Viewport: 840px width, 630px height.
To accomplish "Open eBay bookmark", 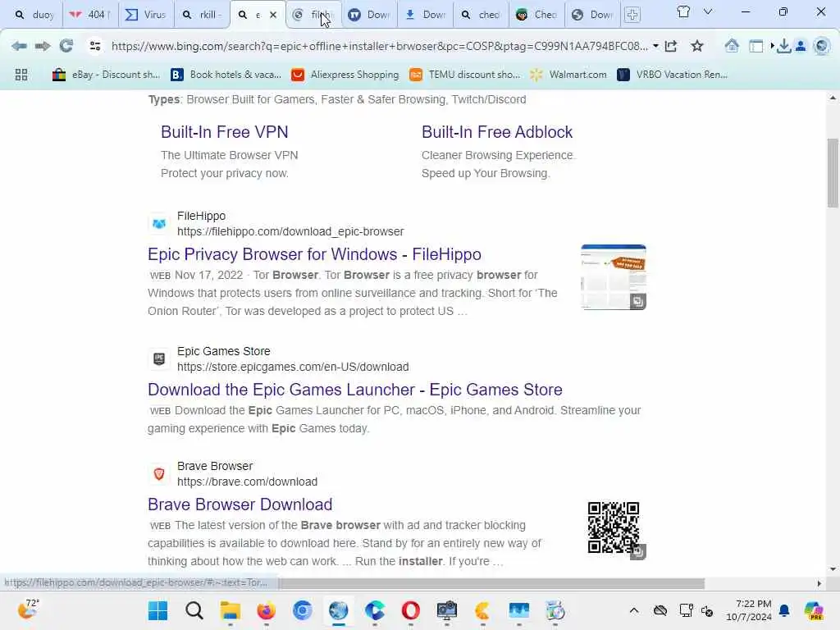I will 106,75.
